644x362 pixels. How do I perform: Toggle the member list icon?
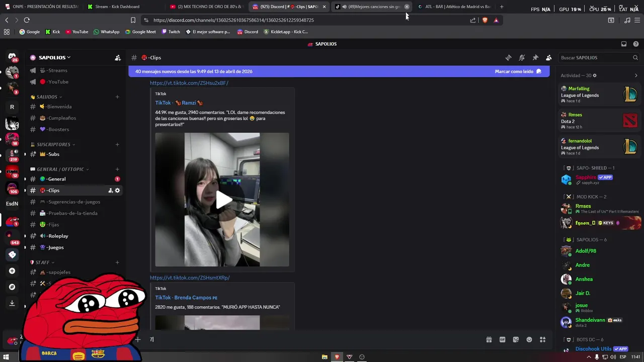(x=549, y=58)
